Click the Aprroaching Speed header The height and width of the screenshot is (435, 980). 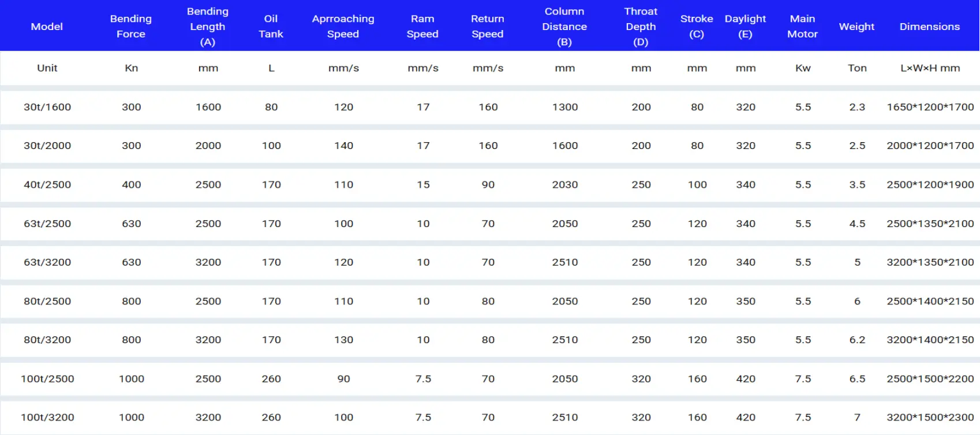point(343,27)
